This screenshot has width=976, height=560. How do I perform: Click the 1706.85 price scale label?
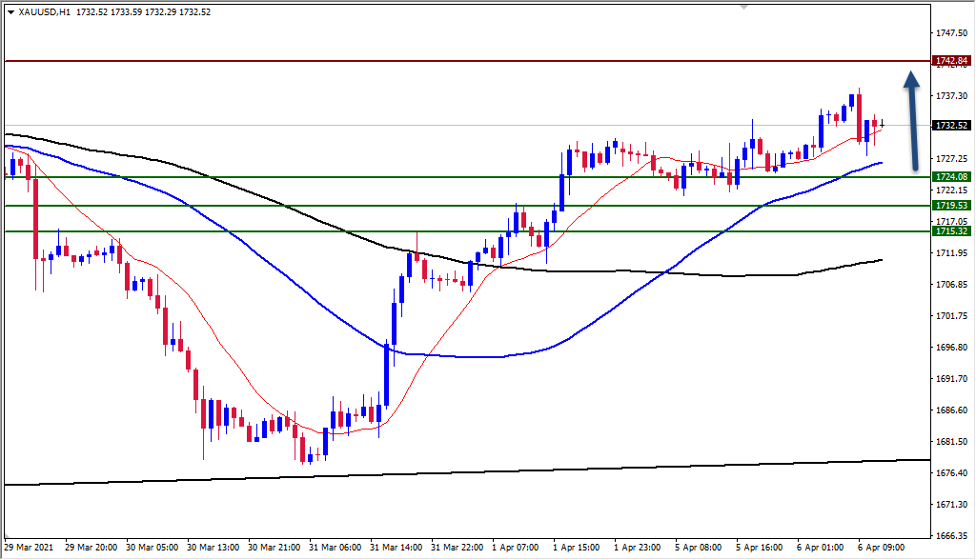click(952, 285)
